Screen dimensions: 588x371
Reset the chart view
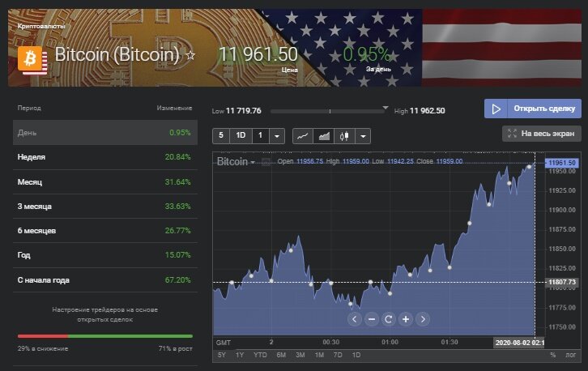(389, 319)
